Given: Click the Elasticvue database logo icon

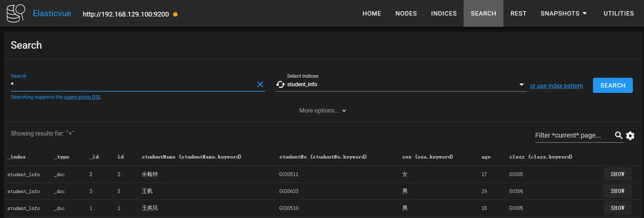Looking at the screenshot, I should click(16, 14).
